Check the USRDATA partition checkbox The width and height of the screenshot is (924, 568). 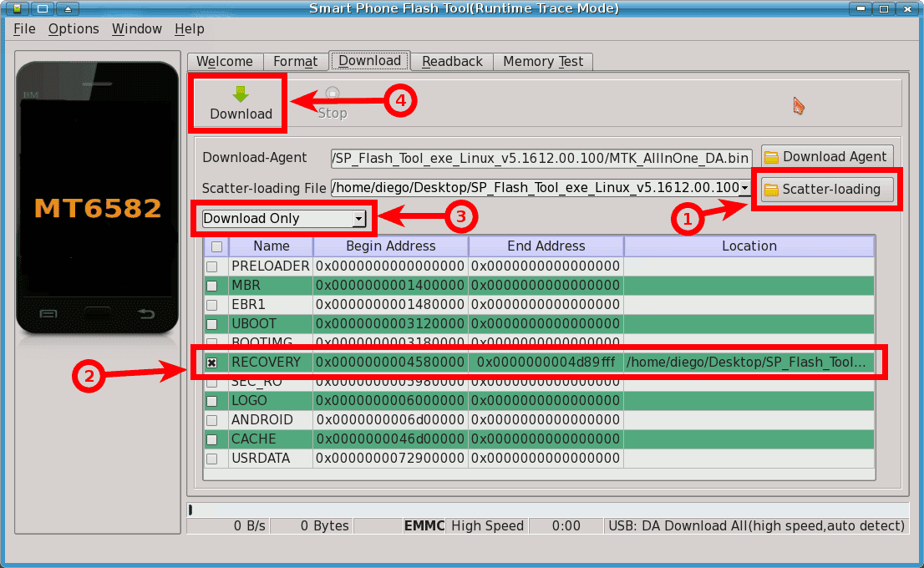(212, 459)
